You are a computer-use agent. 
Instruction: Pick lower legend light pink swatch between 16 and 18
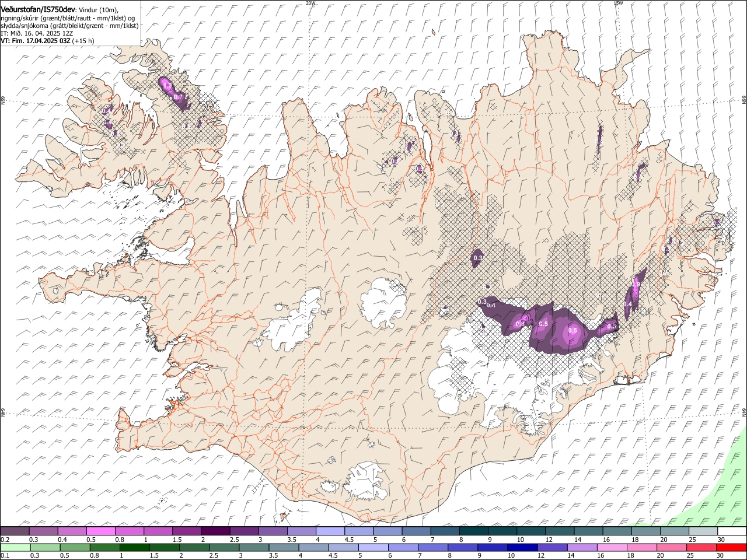pyautogui.click(x=612, y=547)
